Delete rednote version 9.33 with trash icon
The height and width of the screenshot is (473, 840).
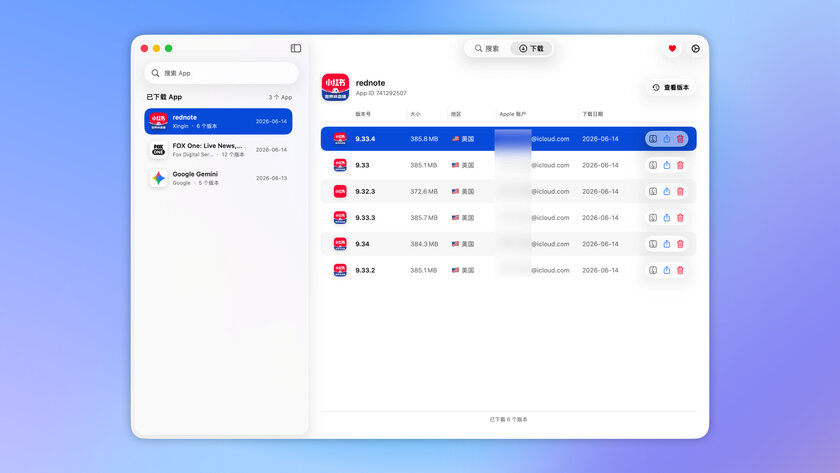click(x=680, y=165)
